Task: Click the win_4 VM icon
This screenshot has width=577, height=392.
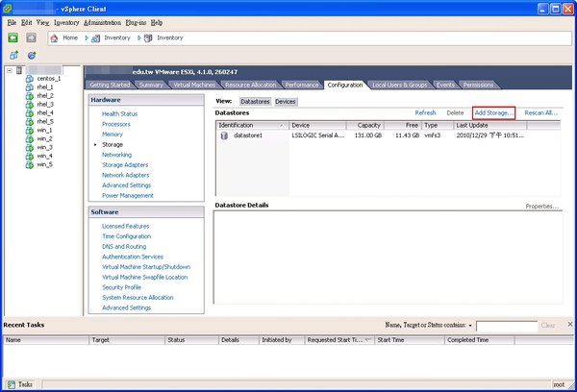Action: click(x=30, y=156)
